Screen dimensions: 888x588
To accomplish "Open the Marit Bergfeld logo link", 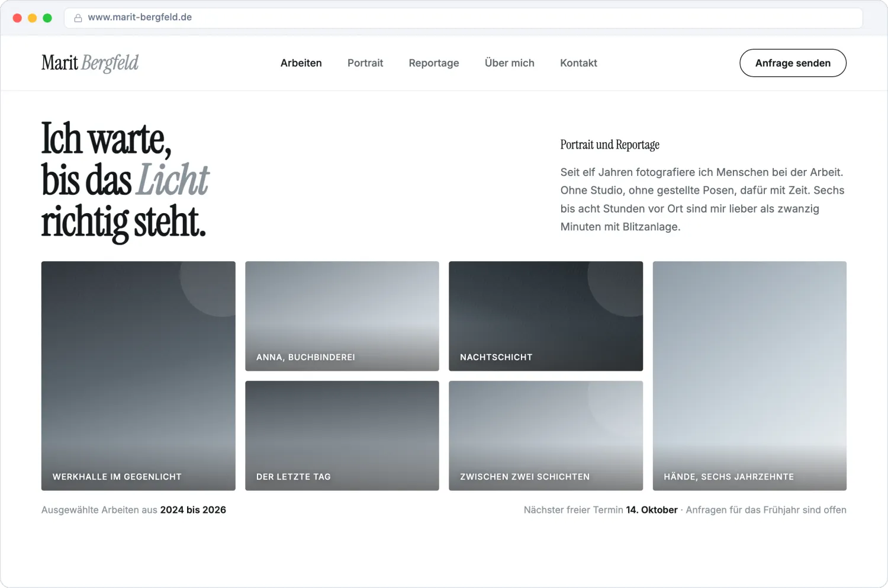I will (x=90, y=63).
